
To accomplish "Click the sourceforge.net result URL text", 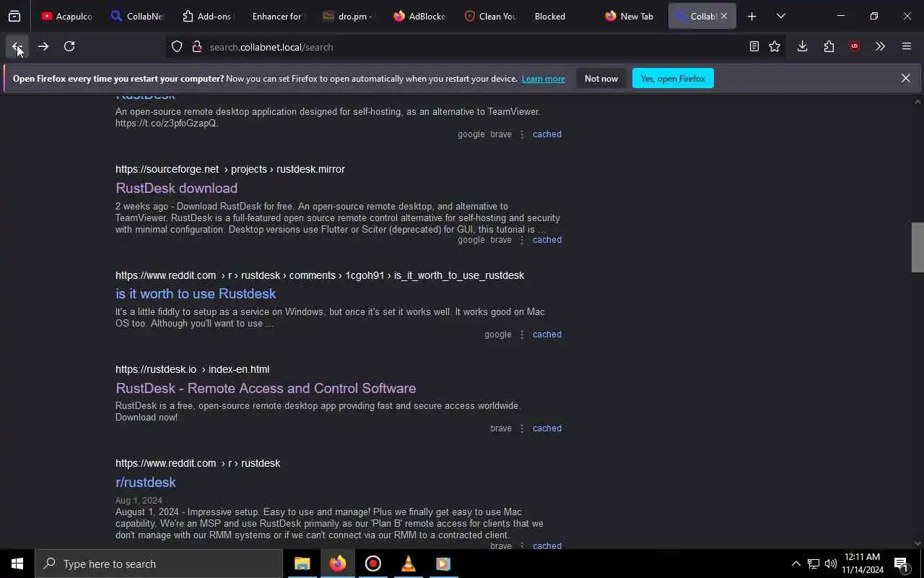I will [x=230, y=169].
